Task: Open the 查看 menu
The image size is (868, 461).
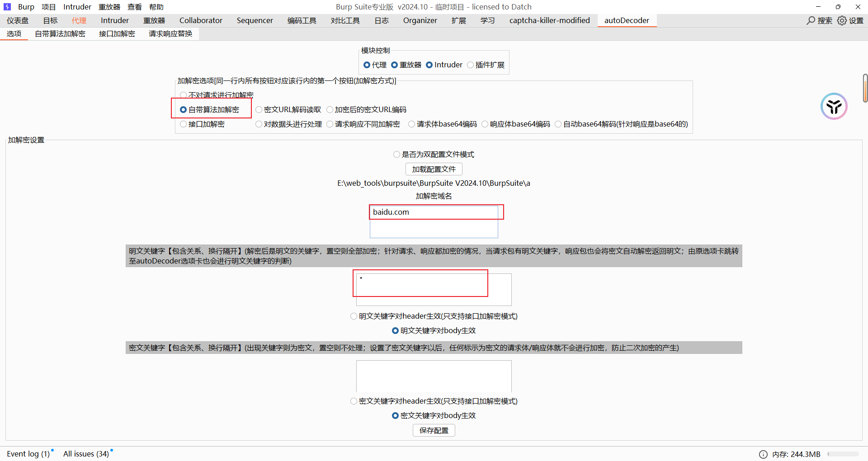Action: pyautogui.click(x=135, y=7)
